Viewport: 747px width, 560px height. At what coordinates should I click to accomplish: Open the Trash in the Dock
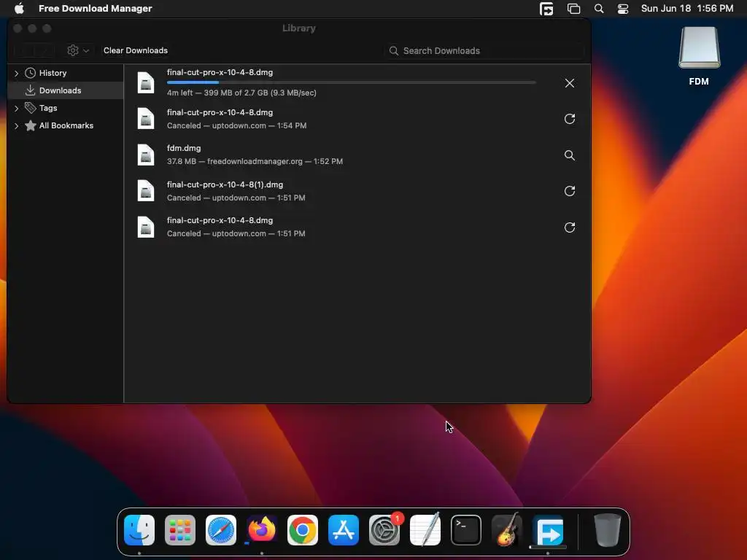608,529
